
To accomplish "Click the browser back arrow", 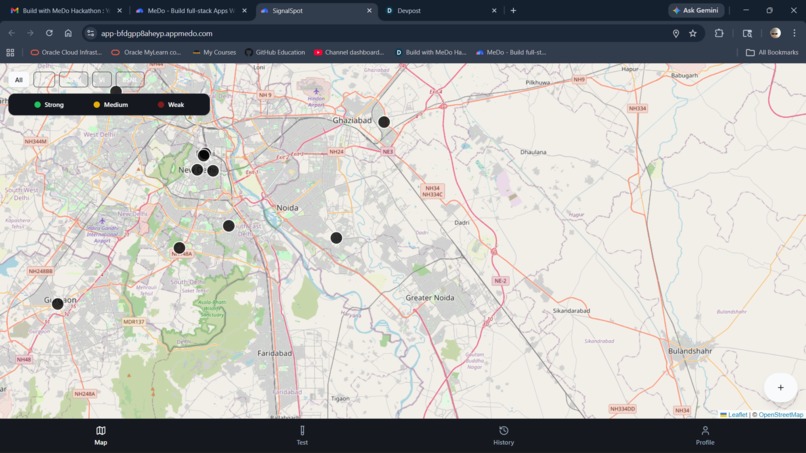I will pyautogui.click(x=12, y=33).
